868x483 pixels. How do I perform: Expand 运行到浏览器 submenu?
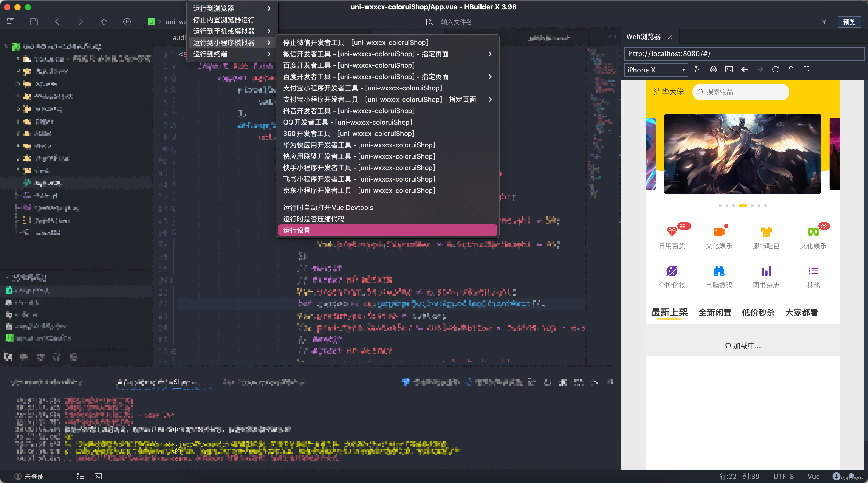pyautogui.click(x=232, y=9)
